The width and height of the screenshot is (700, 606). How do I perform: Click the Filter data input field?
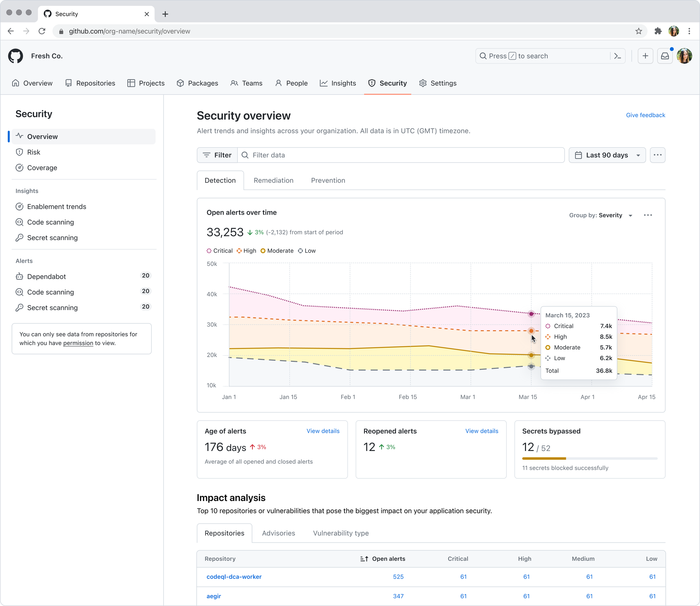click(x=401, y=155)
